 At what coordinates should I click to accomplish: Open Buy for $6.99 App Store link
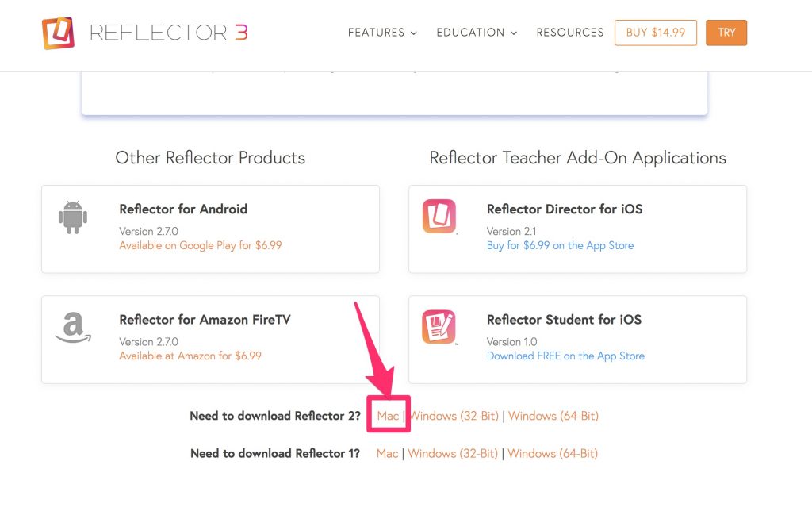[560, 245]
